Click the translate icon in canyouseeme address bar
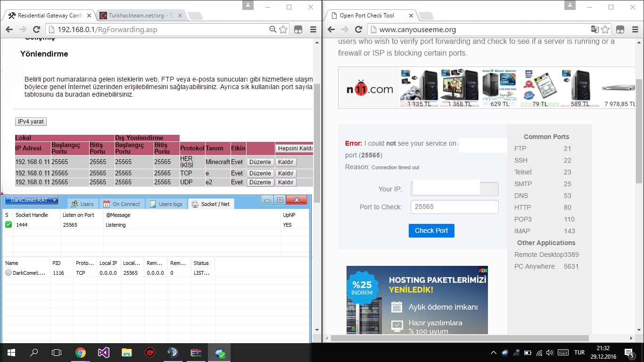 click(595, 29)
